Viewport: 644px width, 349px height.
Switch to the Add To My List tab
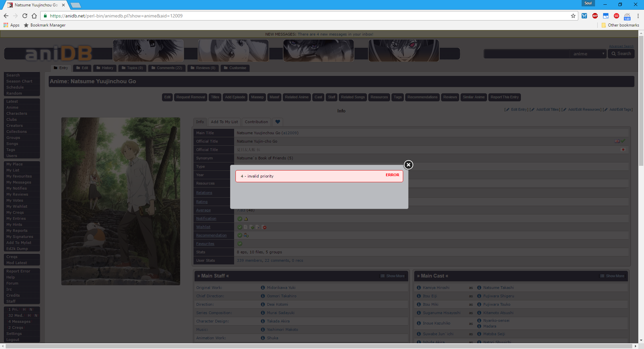point(224,122)
